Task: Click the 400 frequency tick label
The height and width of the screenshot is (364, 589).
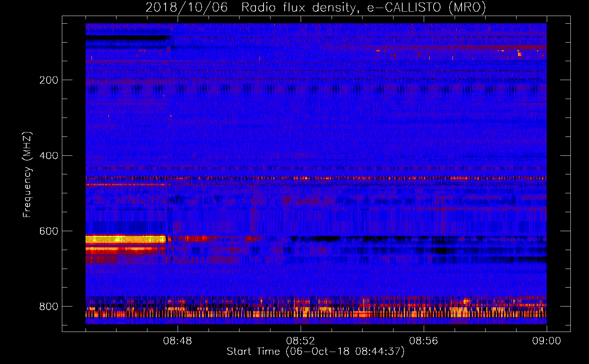Action: pos(49,156)
